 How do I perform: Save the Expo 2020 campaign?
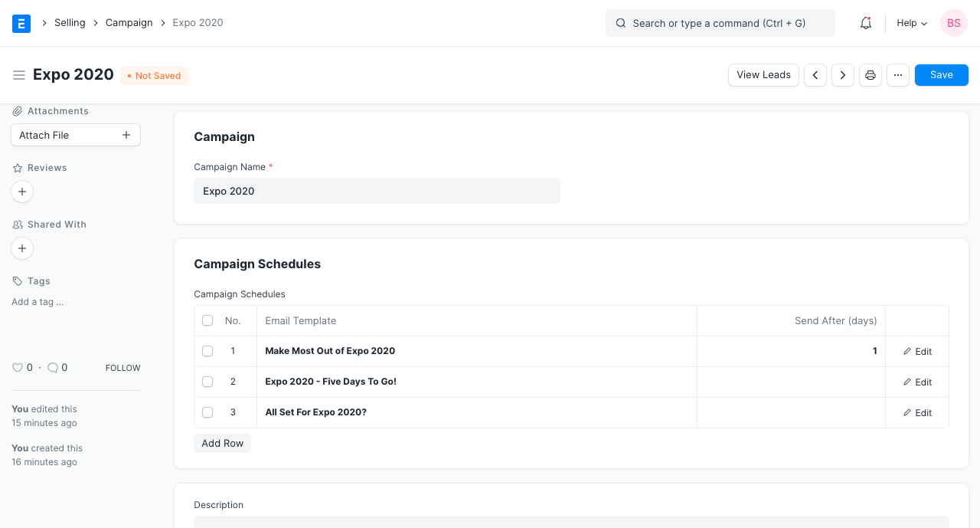click(x=941, y=74)
